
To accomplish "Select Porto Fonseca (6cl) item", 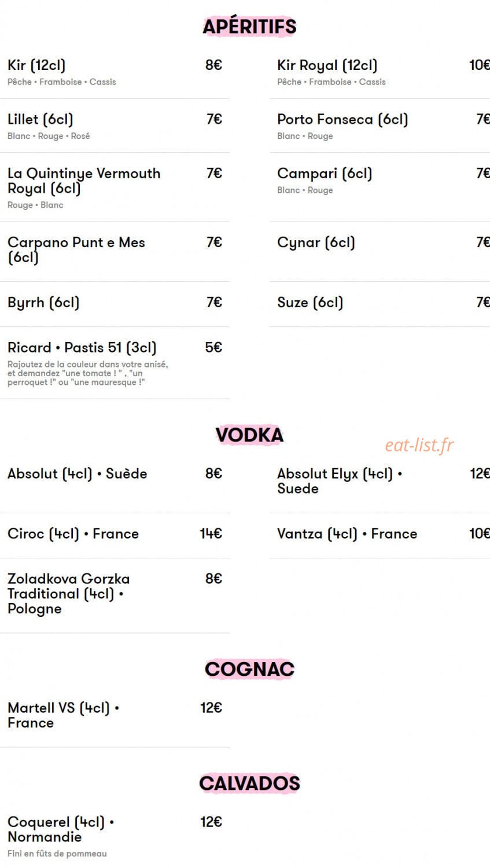I will tap(380, 126).
